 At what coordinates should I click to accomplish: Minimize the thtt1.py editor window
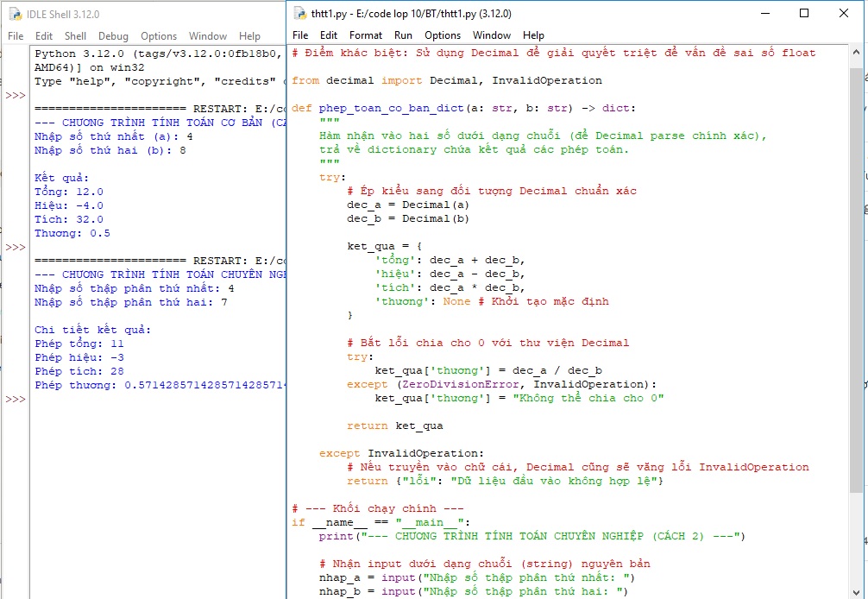764,13
